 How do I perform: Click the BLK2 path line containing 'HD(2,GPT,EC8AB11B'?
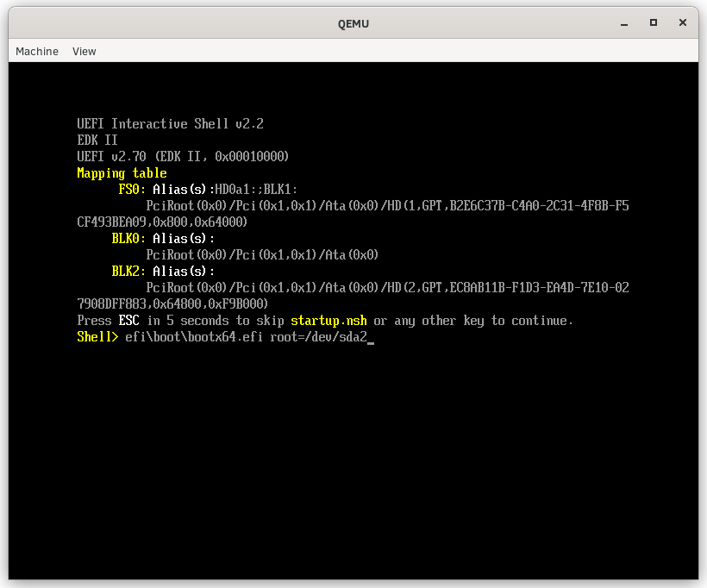387,288
